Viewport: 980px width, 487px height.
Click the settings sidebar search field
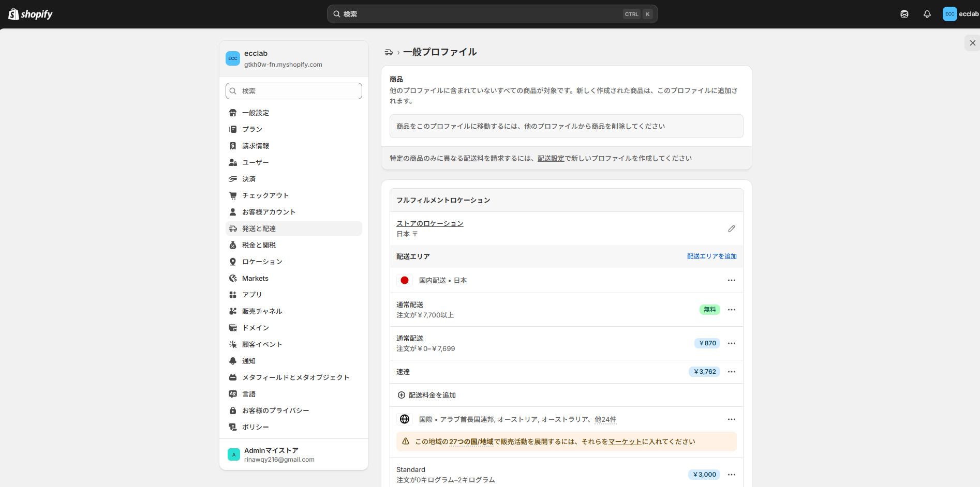pos(294,91)
